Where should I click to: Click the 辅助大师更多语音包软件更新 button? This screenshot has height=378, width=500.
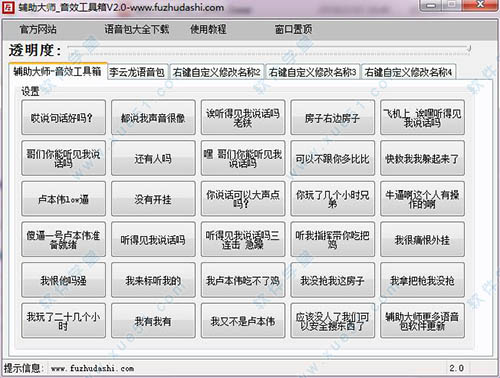[422, 321]
